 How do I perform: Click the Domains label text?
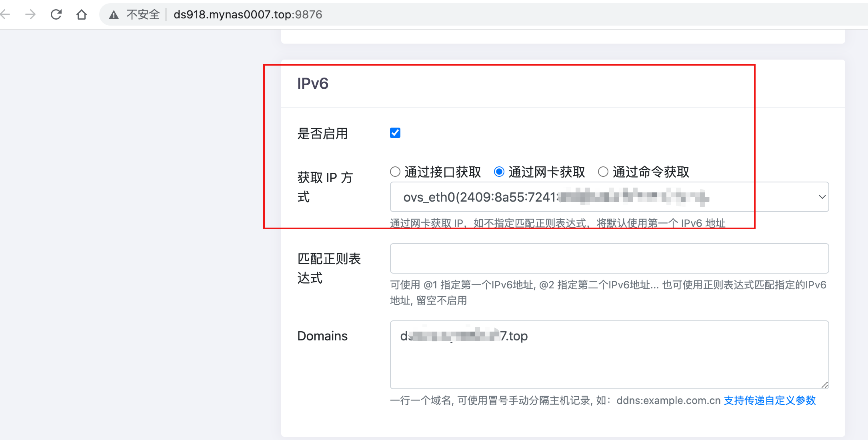pos(322,336)
